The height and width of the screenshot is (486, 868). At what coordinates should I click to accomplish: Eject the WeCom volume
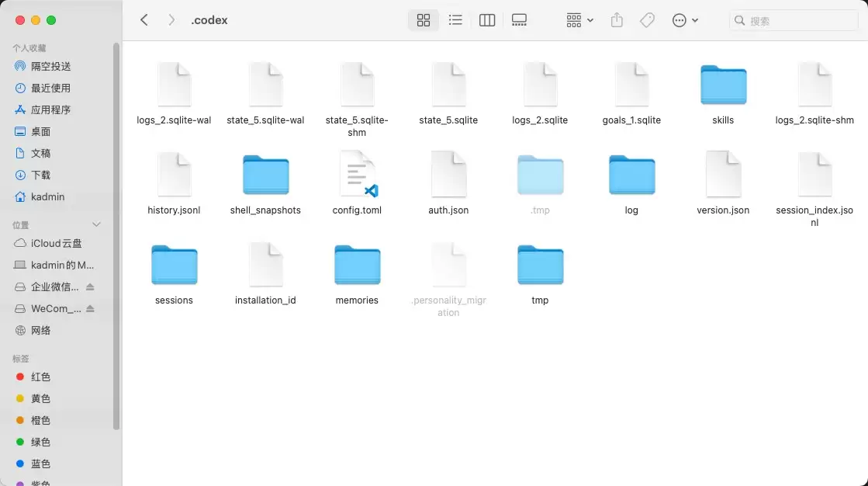pos(90,308)
